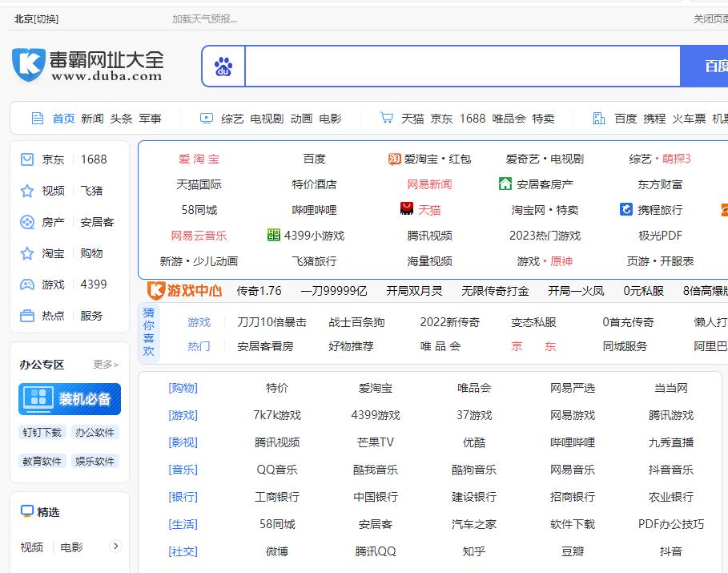Click the blue Ctrip icon for 携程旅行
Screen dimensions: 728x573
point(625,210)
